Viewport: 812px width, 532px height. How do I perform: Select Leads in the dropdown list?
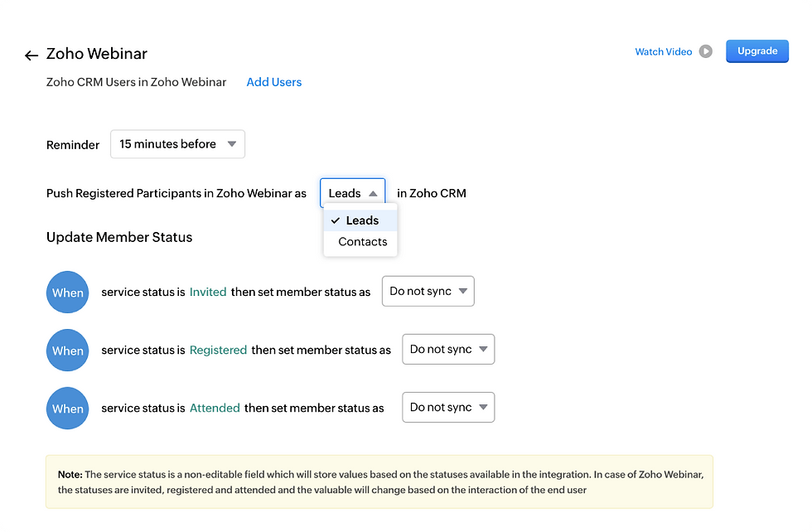pos(360,220)
